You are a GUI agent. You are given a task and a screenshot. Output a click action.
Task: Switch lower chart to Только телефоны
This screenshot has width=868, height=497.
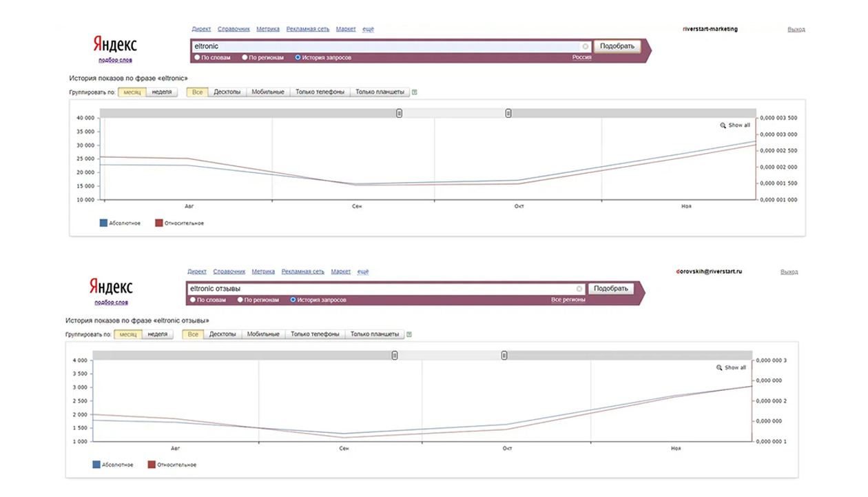coord(315,334)
